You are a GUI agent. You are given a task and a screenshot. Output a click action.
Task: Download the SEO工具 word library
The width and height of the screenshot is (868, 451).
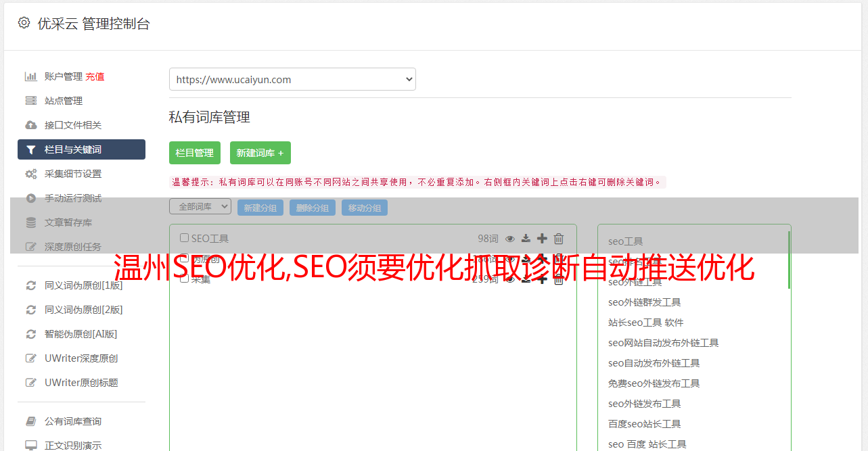(526, 238)
